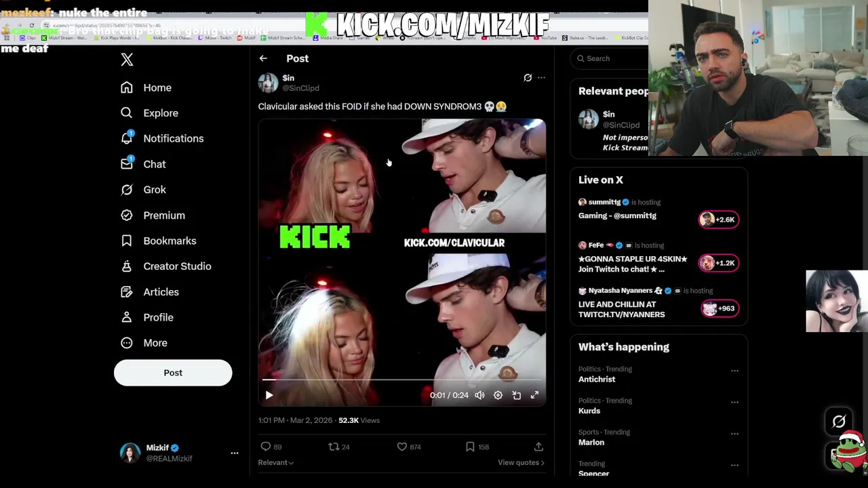868x488 pixels.
Task: Click +1.2K viewers badge for FeFe
Action: tap(718, 263)
